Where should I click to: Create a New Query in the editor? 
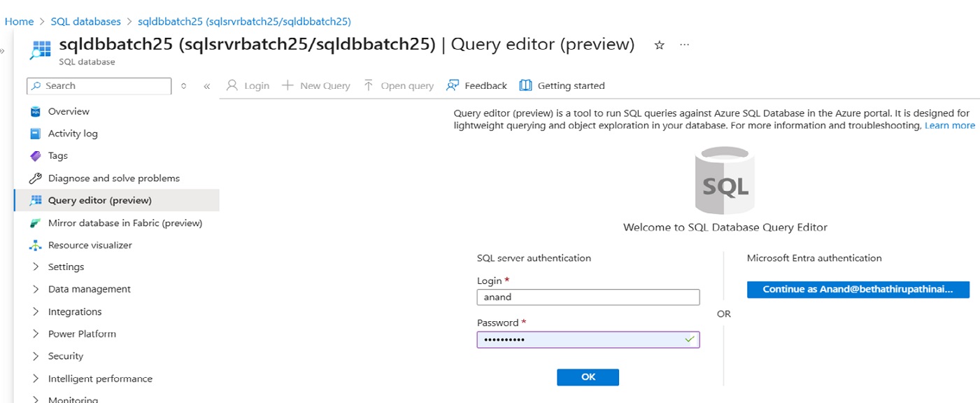[316, 85]
